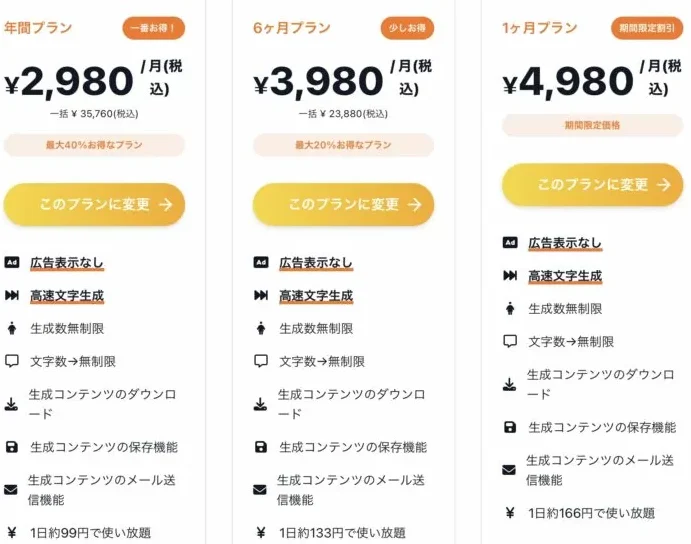This screenshot has width=691, height=544.
Task: Click the person icon in the 1-month plan
Action: (510, 309)
